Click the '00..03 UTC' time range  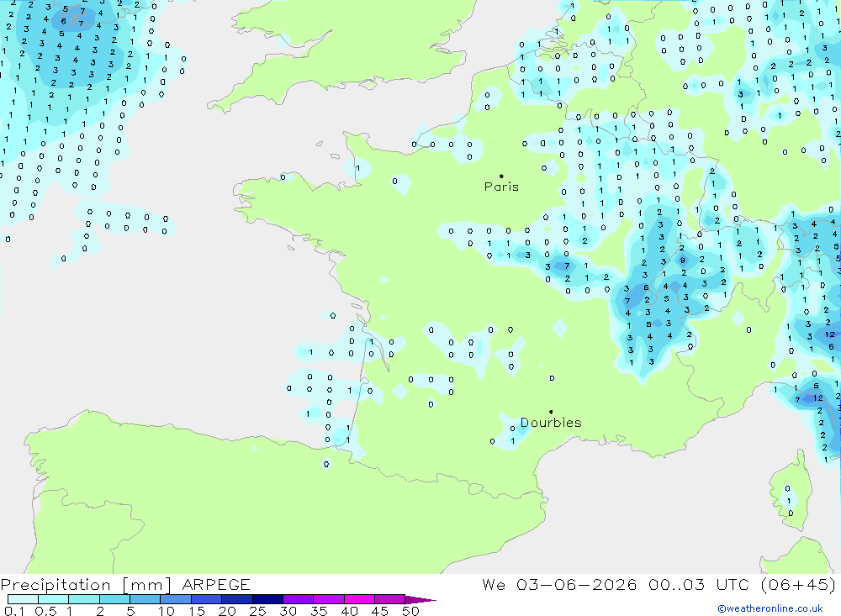point(698,584)
